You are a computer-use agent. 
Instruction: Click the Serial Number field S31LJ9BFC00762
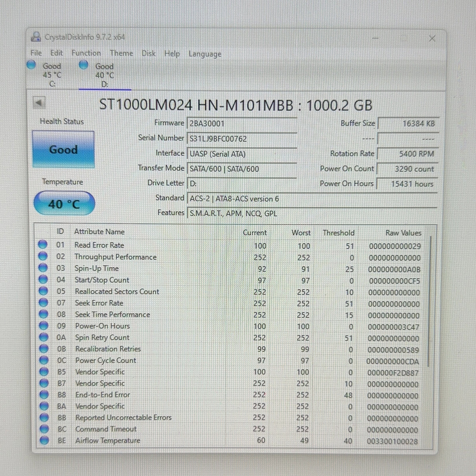[x=242, y=139]
